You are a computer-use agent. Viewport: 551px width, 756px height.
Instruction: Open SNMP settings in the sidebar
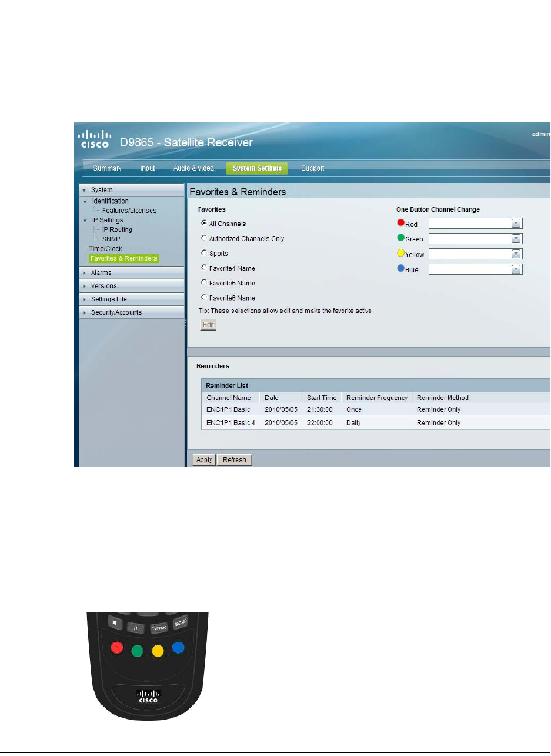(x=112, y=239)
